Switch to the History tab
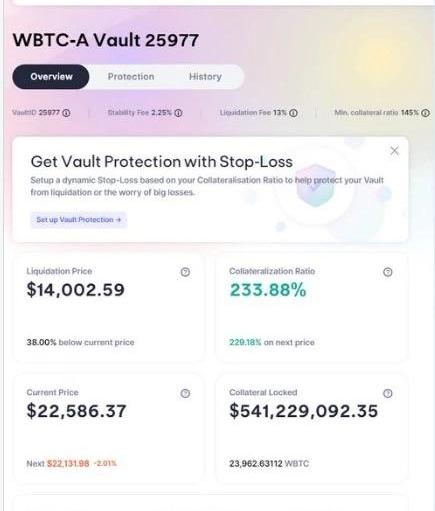 pos(205,77)
